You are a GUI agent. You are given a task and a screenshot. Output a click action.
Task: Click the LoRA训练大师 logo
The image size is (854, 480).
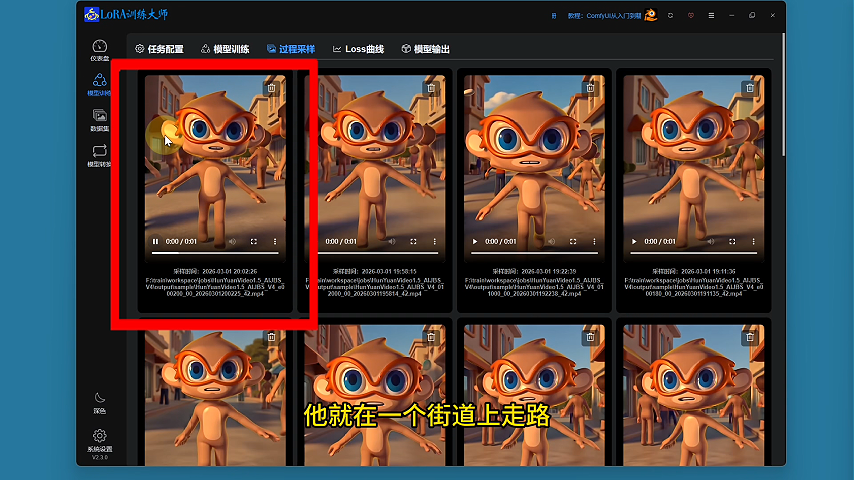pyautogui.click(x=126, y=14)
